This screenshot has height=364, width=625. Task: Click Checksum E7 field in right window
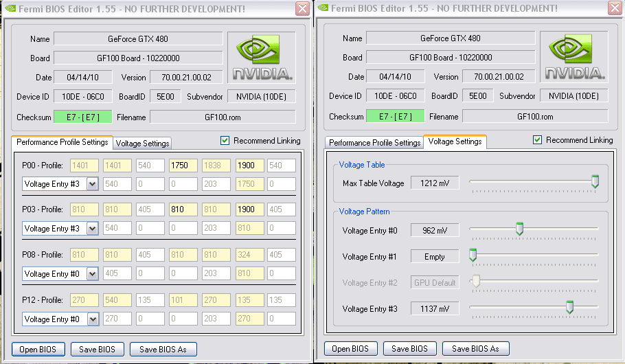[x=396, y=117]
